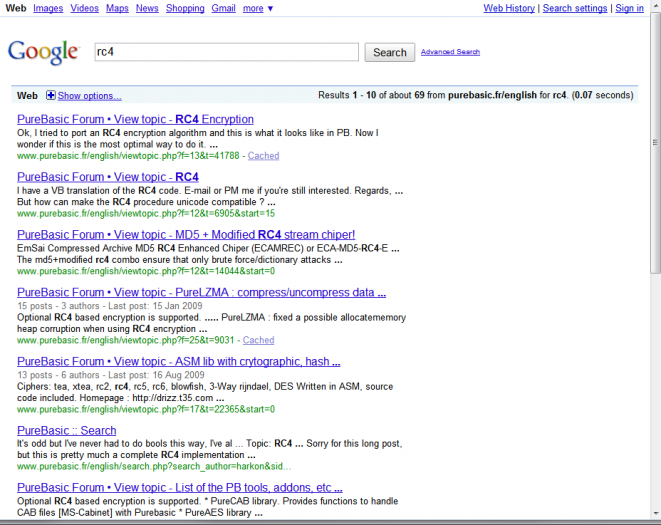Click the Search button
The height and width of the screenshot is (525, 661).
point(390,52)
